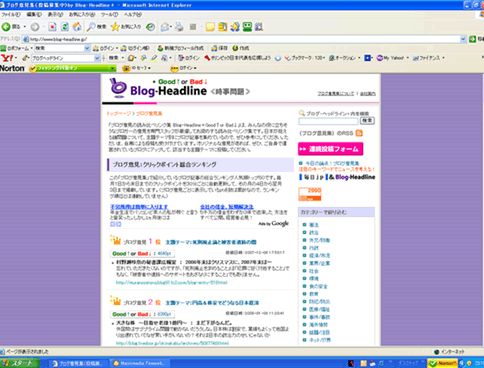484x368 pixels.
Task: Expand the ブックマーク bookmarks dropdown
Action: coord(324,58)
